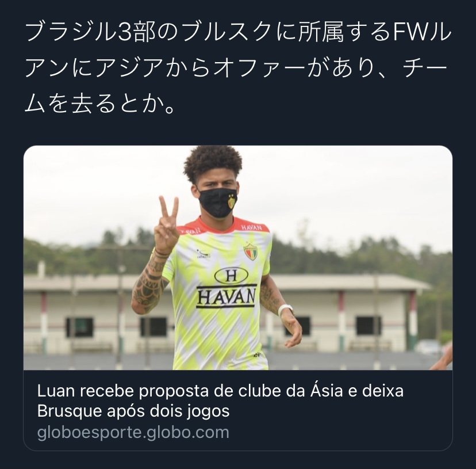Open the link card preview photo
476x469 pixels.
click(x=237, y=257)
